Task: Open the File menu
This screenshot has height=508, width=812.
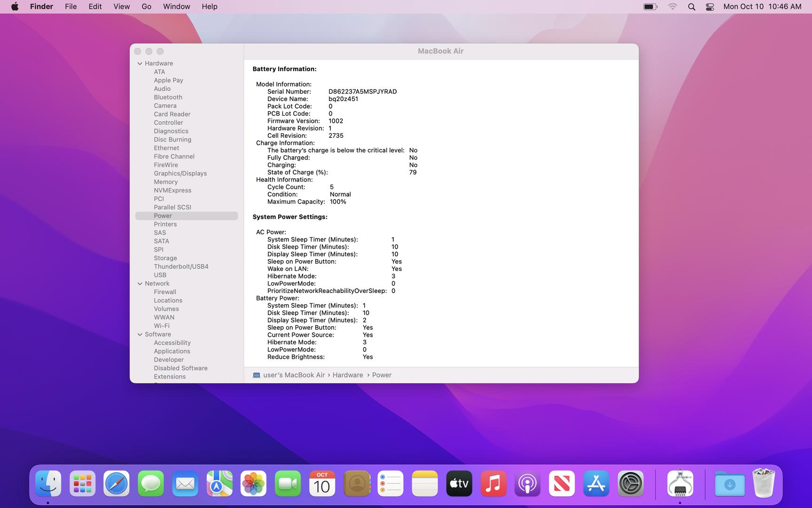Action: point(71,7)
